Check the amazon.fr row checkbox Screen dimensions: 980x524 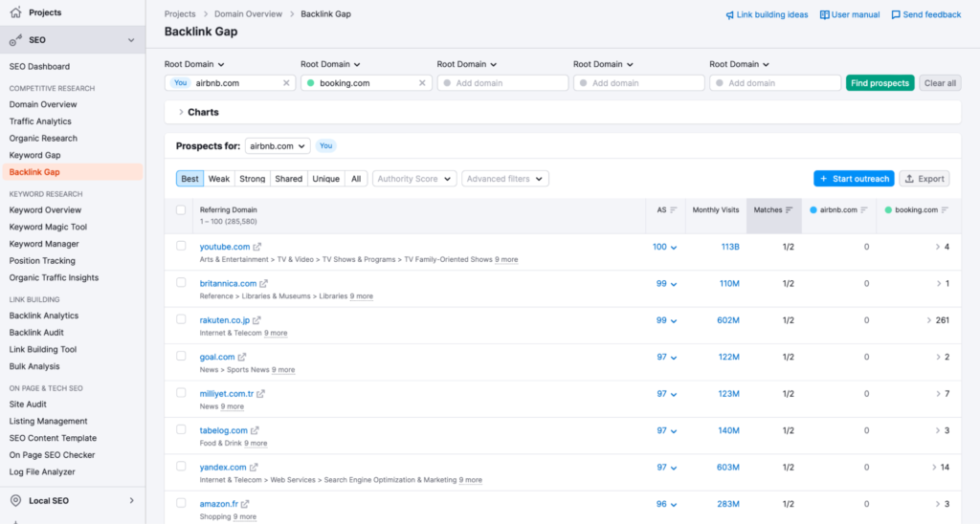point(181,503)
